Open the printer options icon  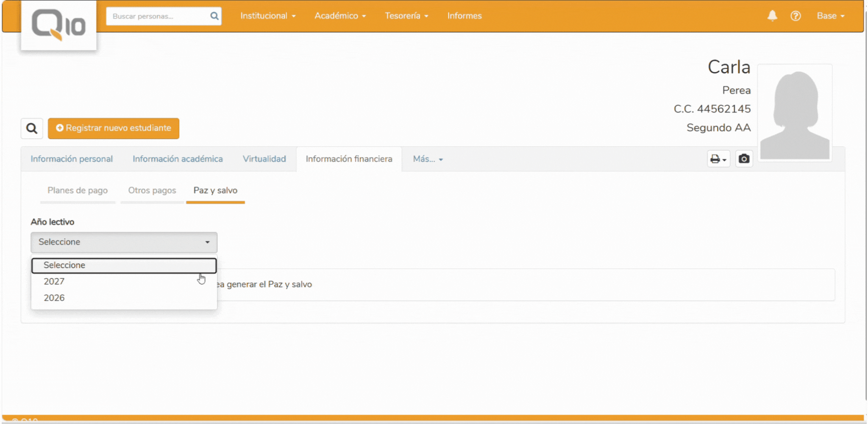pos(718,159)
